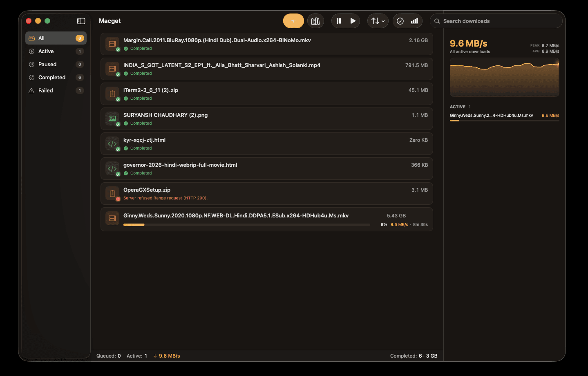Click the Paused circle icon
This screenshot has width=588, height=376.
(x=31, y=64)
